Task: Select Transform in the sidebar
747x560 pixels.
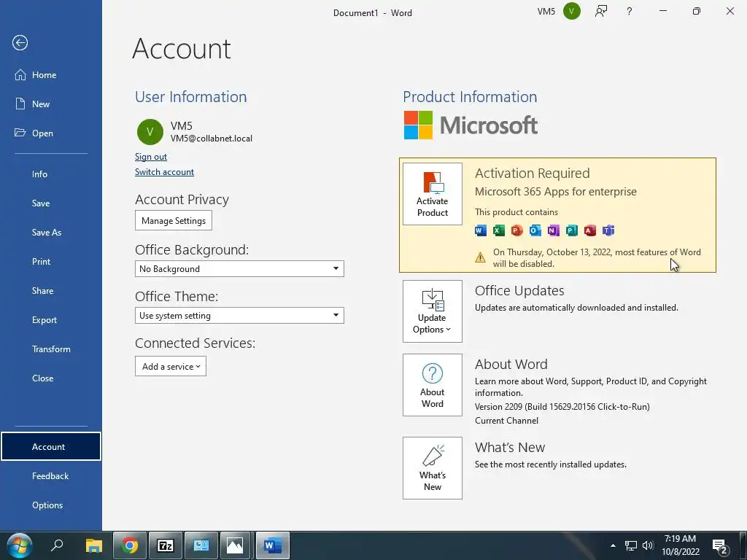Action: (51, 349)
